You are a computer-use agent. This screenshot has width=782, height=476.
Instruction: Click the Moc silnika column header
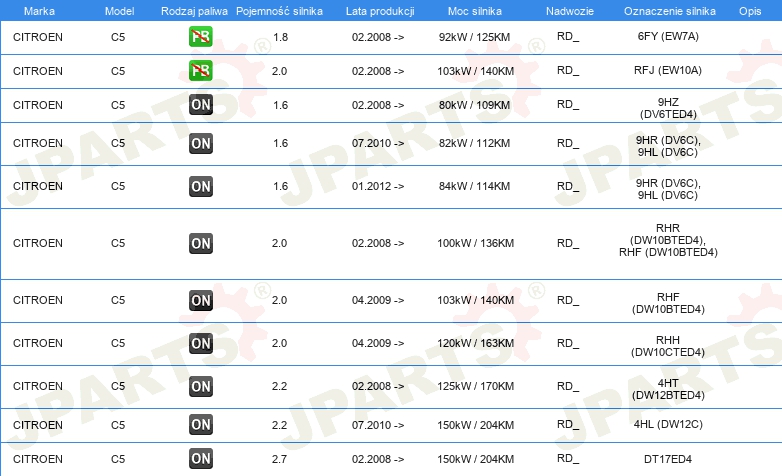coord(475,11)
